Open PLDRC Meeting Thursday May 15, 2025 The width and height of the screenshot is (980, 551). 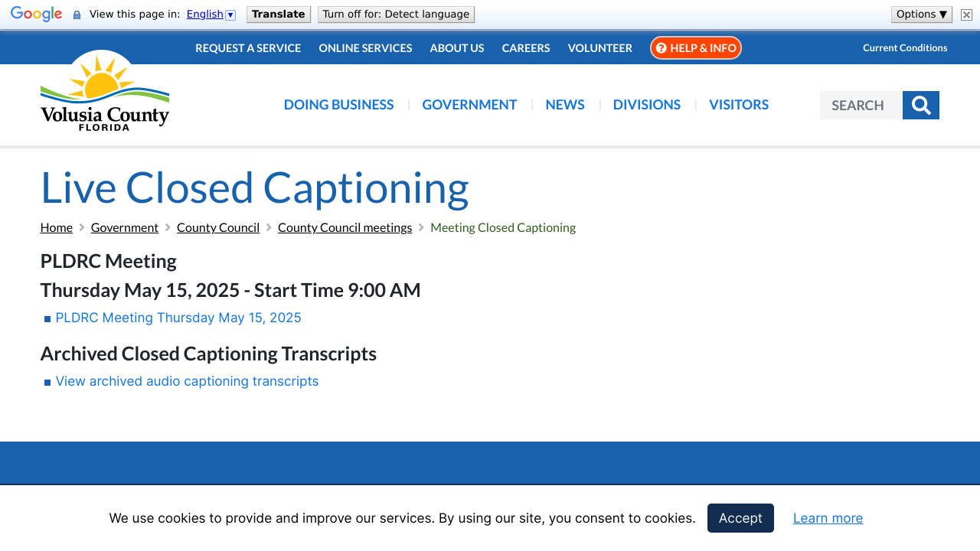(178, 317)
